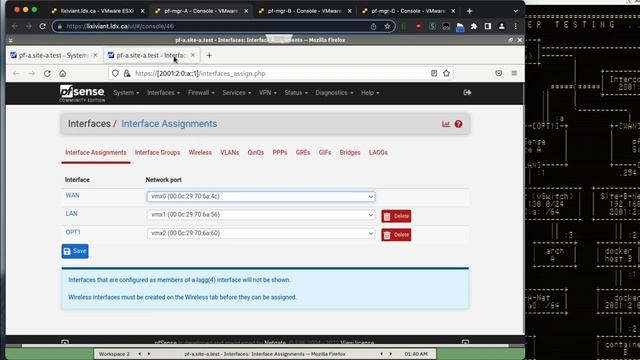Switch to the Interface Groups tab
The image size is (640, 360).
[158, 153]
